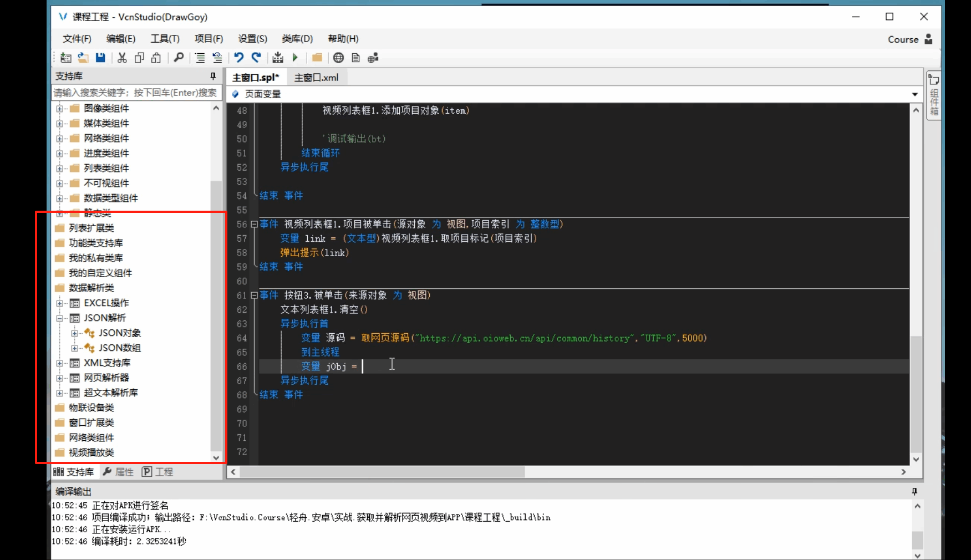Image resolution: width=971 pixels, height=560 pixels.
Task: Open the 页面变量 dropdown
Action: (x=914, y=94)
